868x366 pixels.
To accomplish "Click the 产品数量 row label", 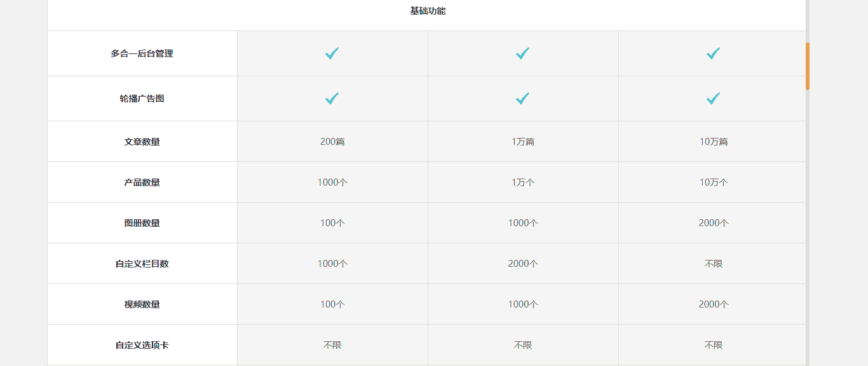I will click(x=142, y=182).
